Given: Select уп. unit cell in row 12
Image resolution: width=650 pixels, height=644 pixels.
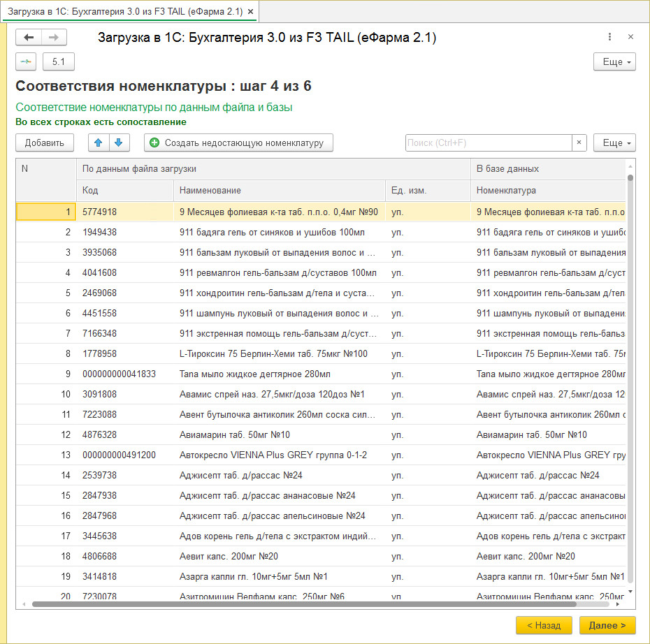Looking at the screenshot, I should (x=428, y=435).
